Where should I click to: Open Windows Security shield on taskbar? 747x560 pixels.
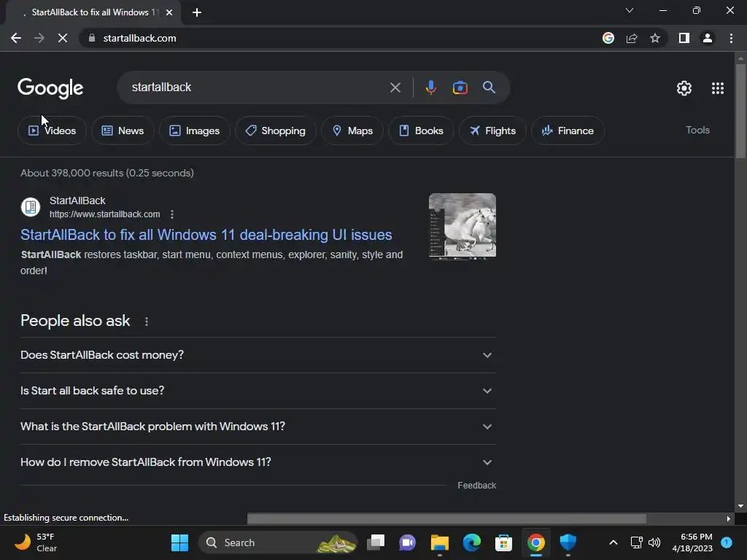tap(568, 542)
